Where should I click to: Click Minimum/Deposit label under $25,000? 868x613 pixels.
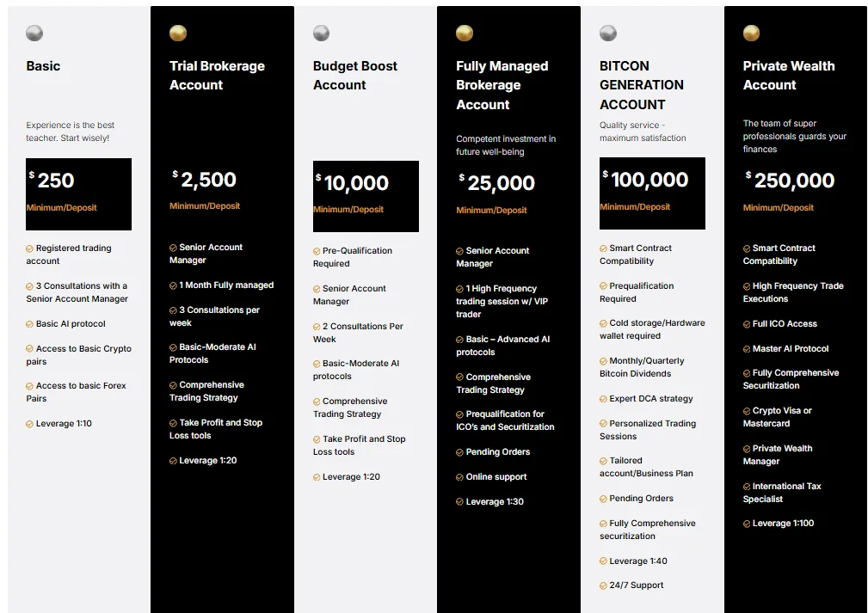point(491,211)
